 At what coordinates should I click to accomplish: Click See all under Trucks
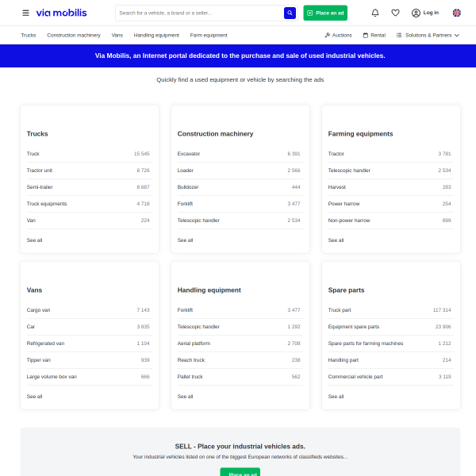pos(34,240)
